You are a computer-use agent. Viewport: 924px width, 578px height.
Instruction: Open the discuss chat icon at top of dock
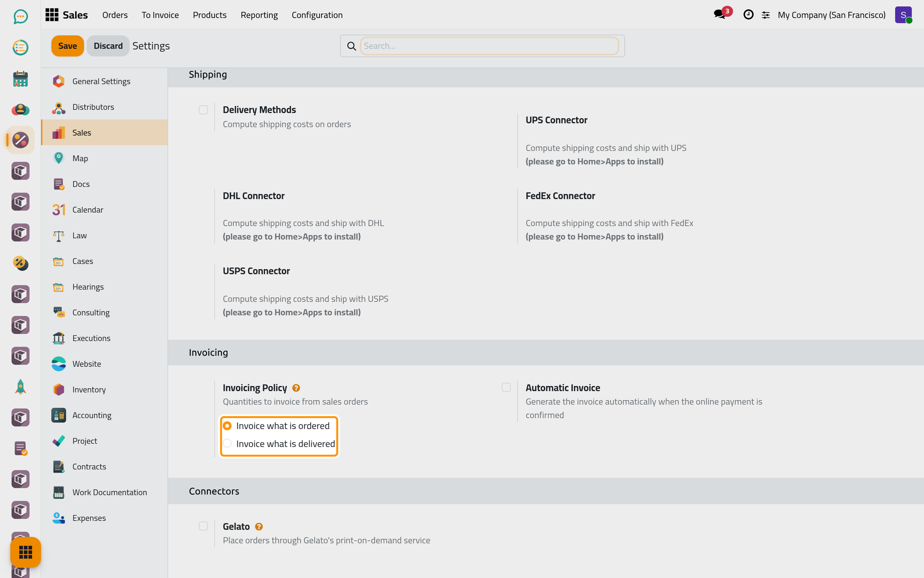(20, 17)
